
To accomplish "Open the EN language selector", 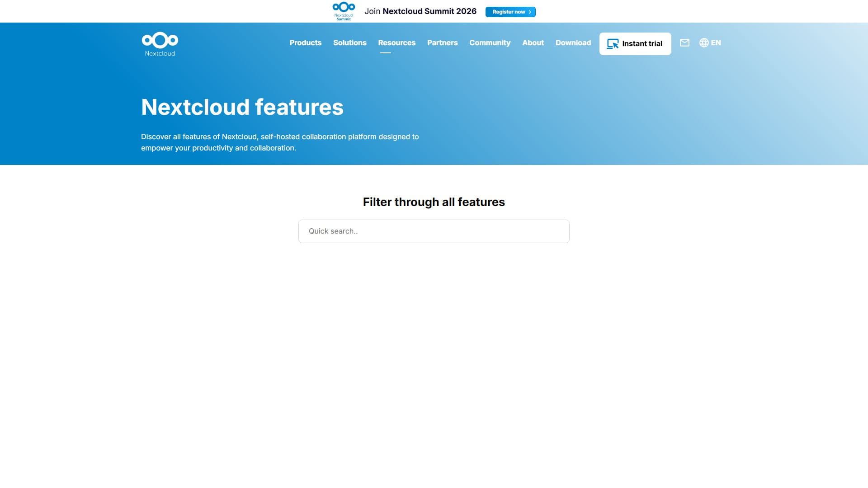I will click(x=710, y=43).
